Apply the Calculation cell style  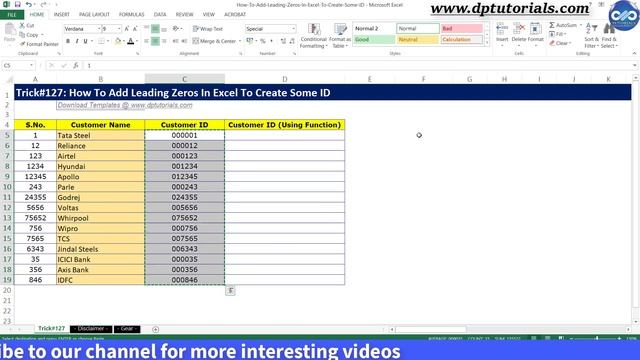[x=462, y=40]
